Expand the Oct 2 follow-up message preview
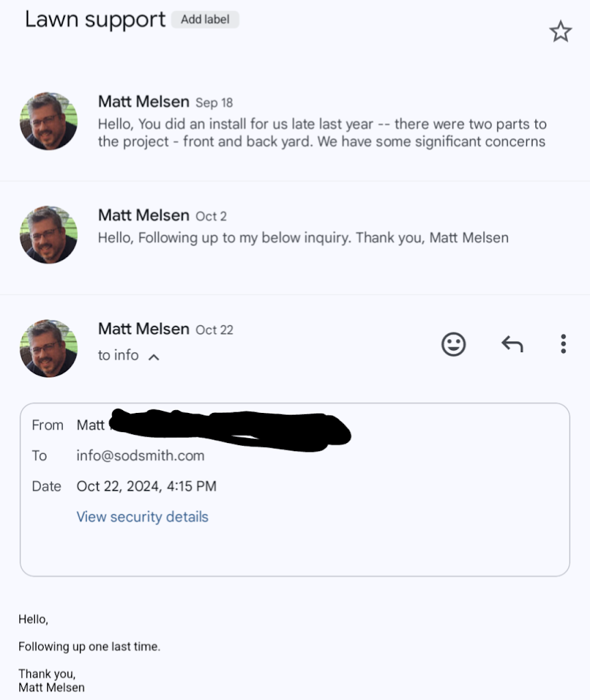Screen dimensions: 590x700 click(303, 238)
